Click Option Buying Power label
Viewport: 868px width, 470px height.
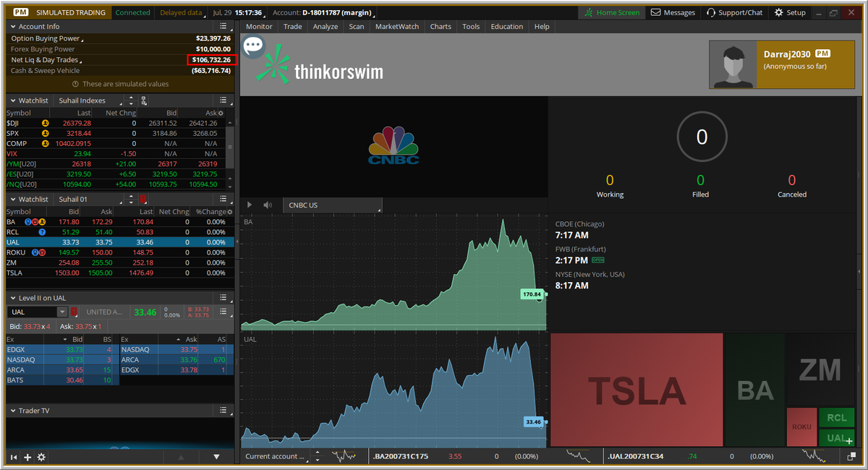(46, 38)
